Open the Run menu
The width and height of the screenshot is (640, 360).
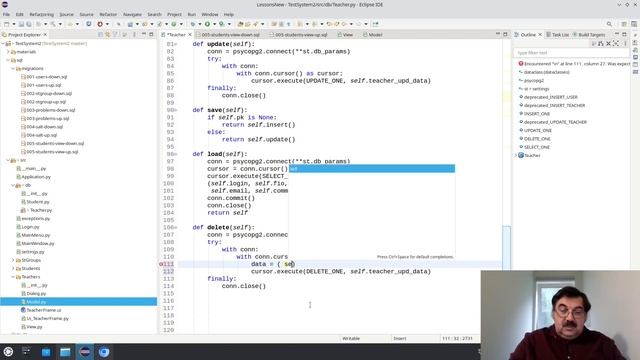[191, 14]
